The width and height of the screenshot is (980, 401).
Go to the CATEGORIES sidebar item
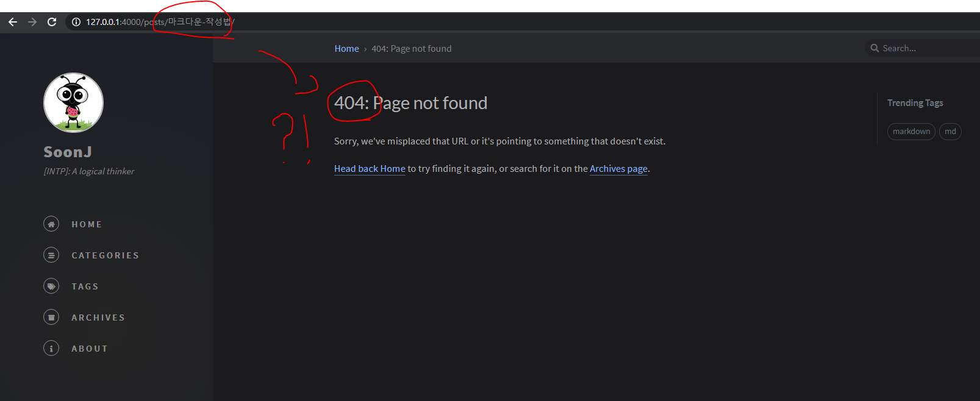105,255
